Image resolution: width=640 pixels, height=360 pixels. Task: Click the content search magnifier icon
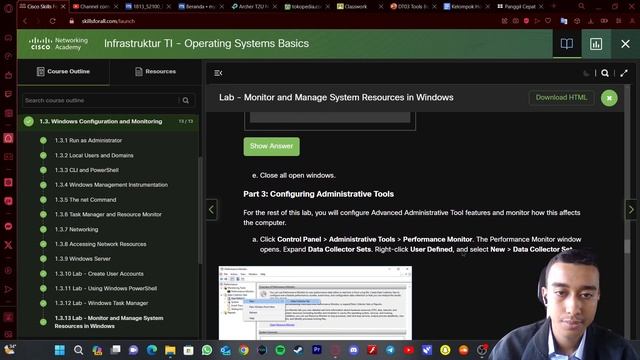point(605,73)
